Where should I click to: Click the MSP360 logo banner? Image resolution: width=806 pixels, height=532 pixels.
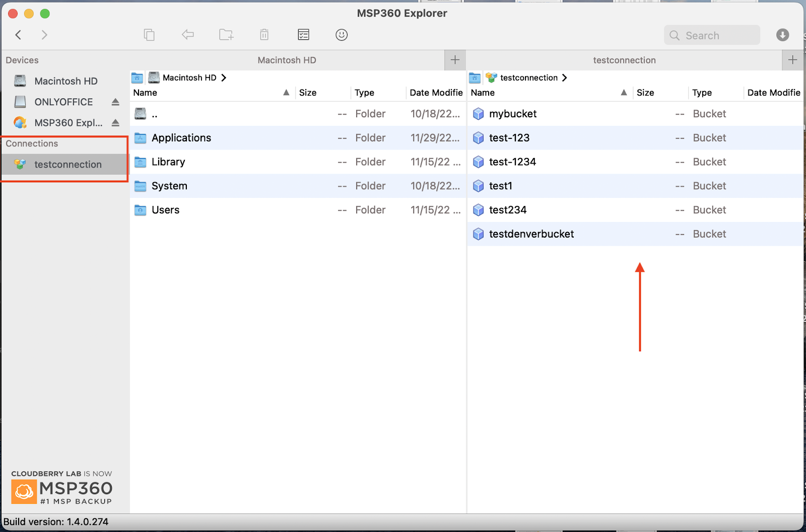coord(62,487)
